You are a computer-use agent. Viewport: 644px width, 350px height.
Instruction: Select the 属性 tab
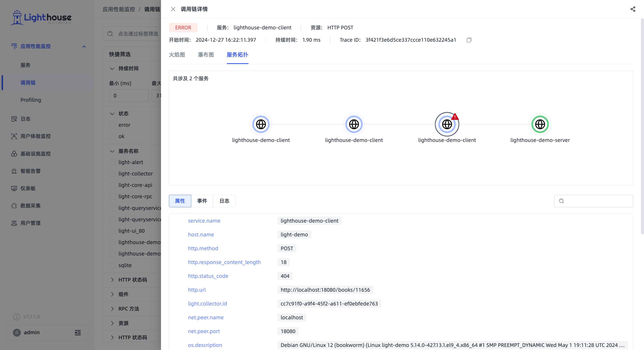(x=180, y=201)
